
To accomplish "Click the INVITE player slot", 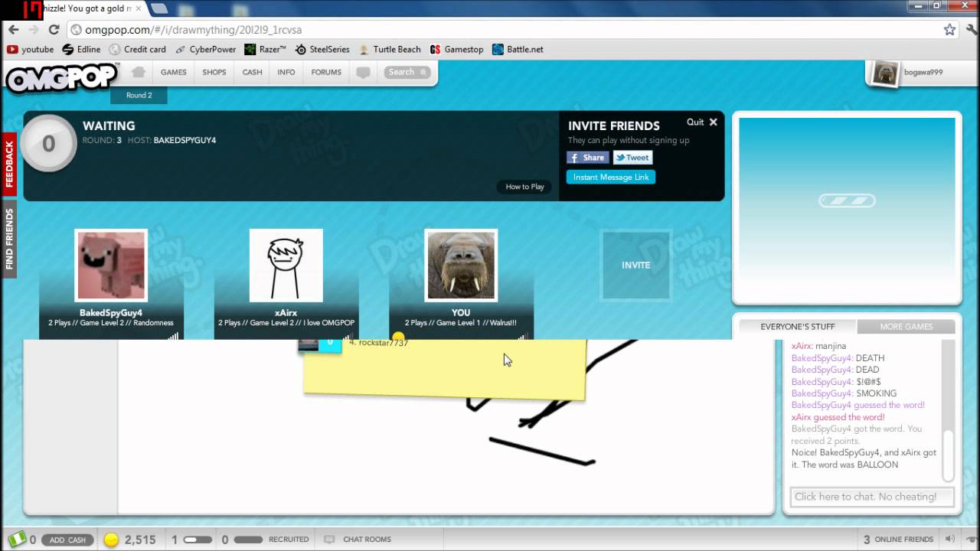I will coord(635,265).
